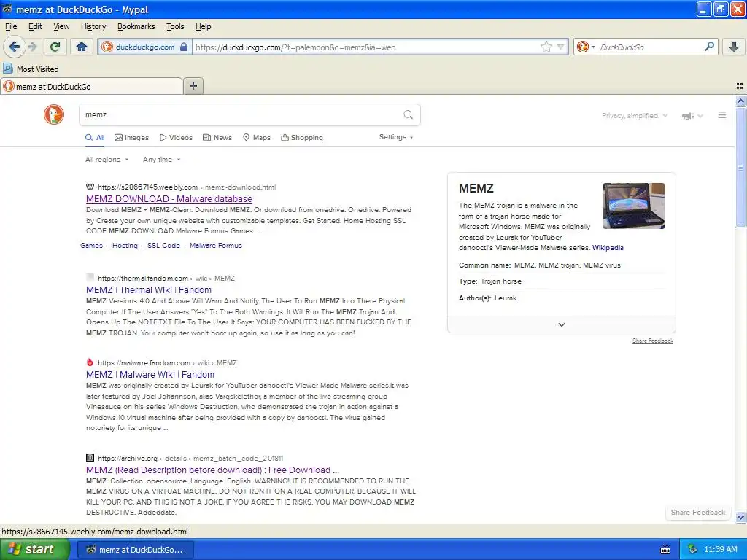
Task: Open the Settings dropdown
Action: coord(396,137)
